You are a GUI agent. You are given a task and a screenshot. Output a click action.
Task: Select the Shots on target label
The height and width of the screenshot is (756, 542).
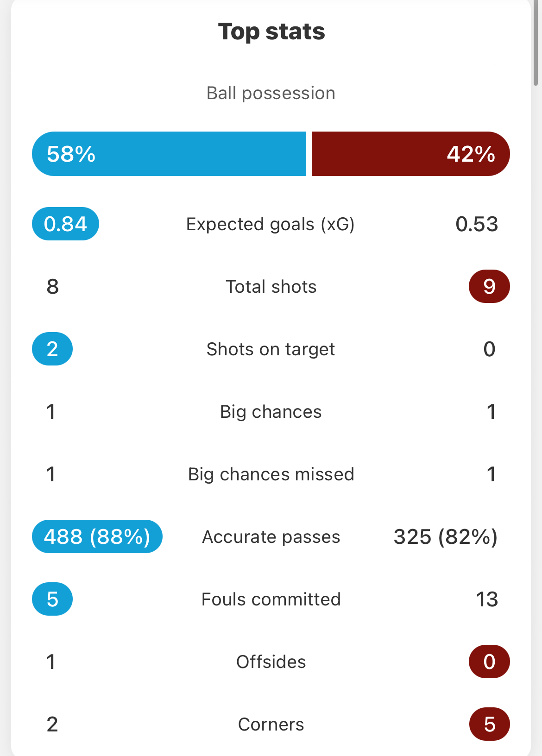tap(271, 349)
